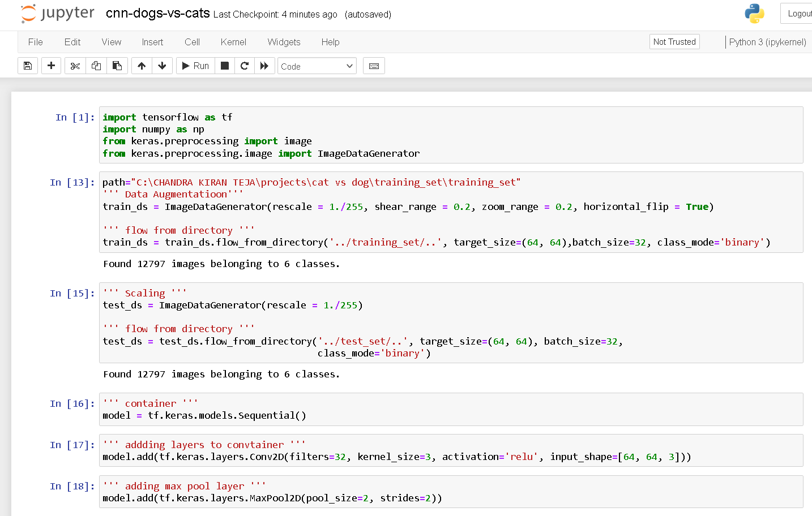Click In [1] prompt label

pos(75,117)
